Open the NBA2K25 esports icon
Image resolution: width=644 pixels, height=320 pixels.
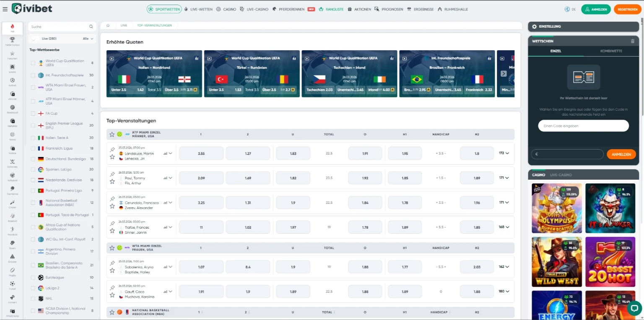click(12, 121)
